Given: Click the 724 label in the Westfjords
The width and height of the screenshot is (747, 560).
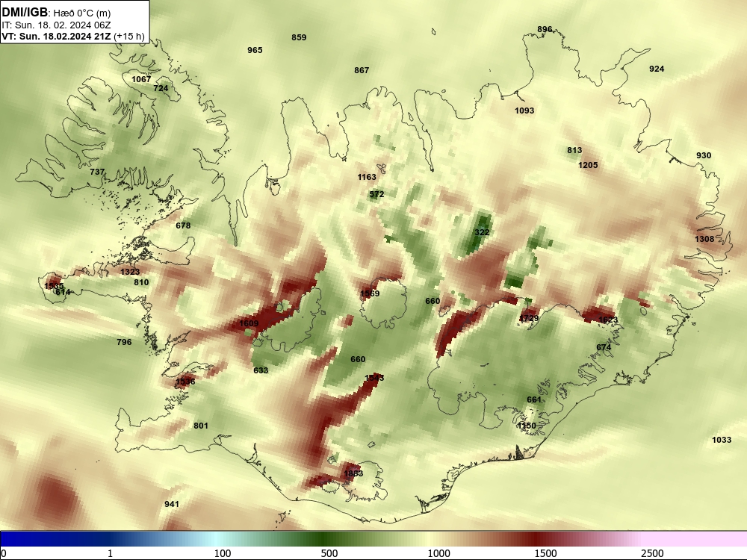Looking at the screenshot, I should [x=161, y=89].
